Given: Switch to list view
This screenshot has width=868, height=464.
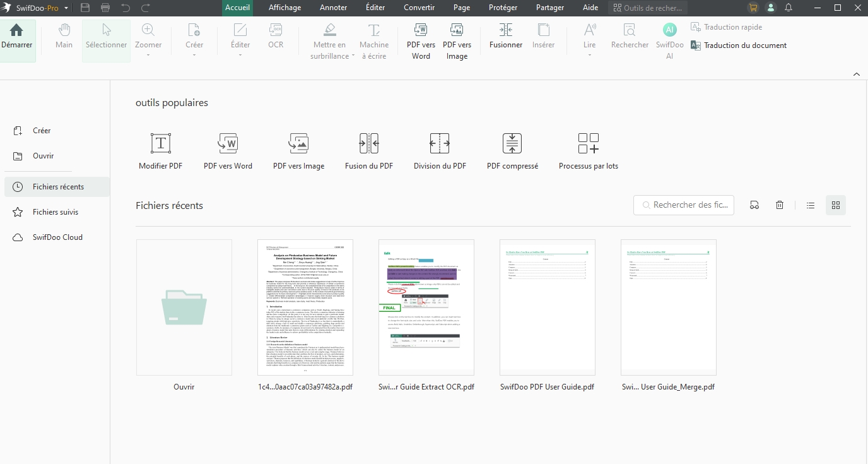Looking at the screenshot, I should (x=811, y=205).
